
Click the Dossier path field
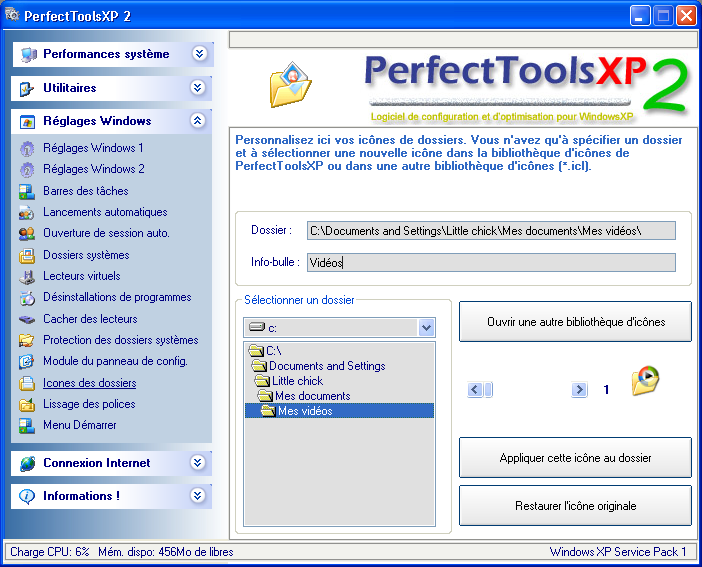(x=491, y=231)
